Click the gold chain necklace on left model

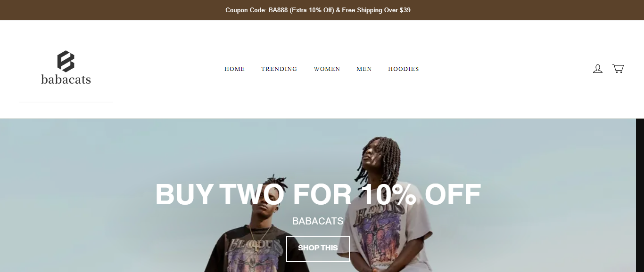[x=260, y=235]
